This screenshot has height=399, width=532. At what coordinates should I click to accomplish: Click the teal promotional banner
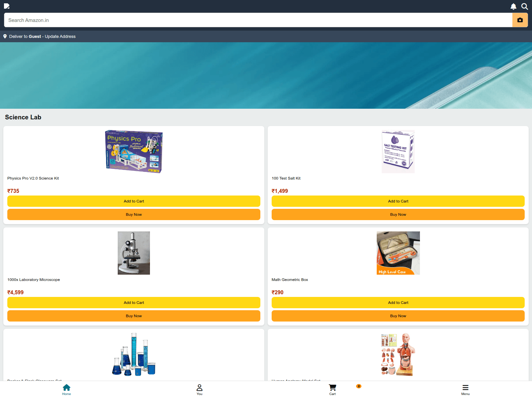(x=266, y=75)
